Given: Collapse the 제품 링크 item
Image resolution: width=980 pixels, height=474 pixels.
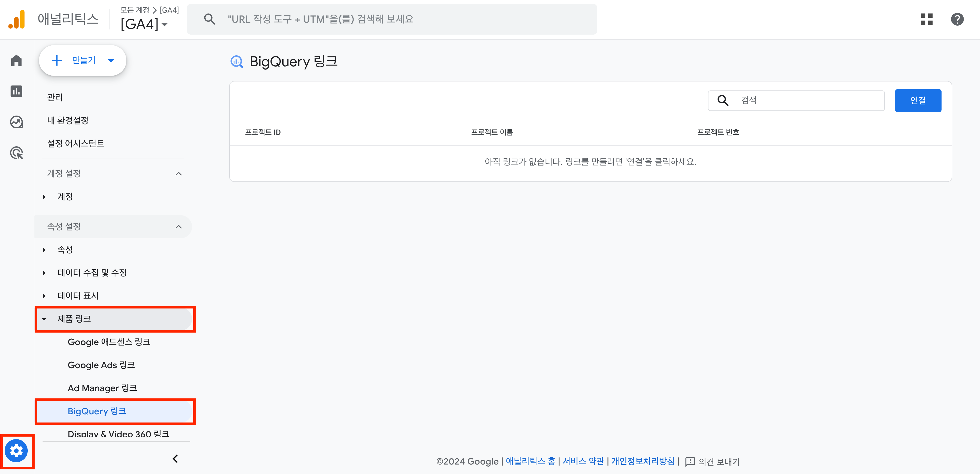Looking at the screenshot, I should (44, 319).
